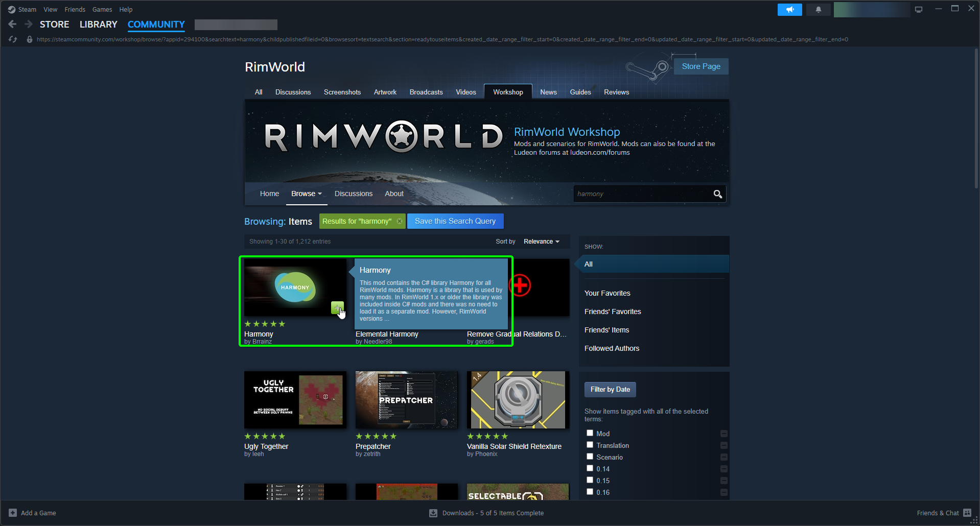
Task: Open author link 'by Brrainz'
Action: click(258, 342)
